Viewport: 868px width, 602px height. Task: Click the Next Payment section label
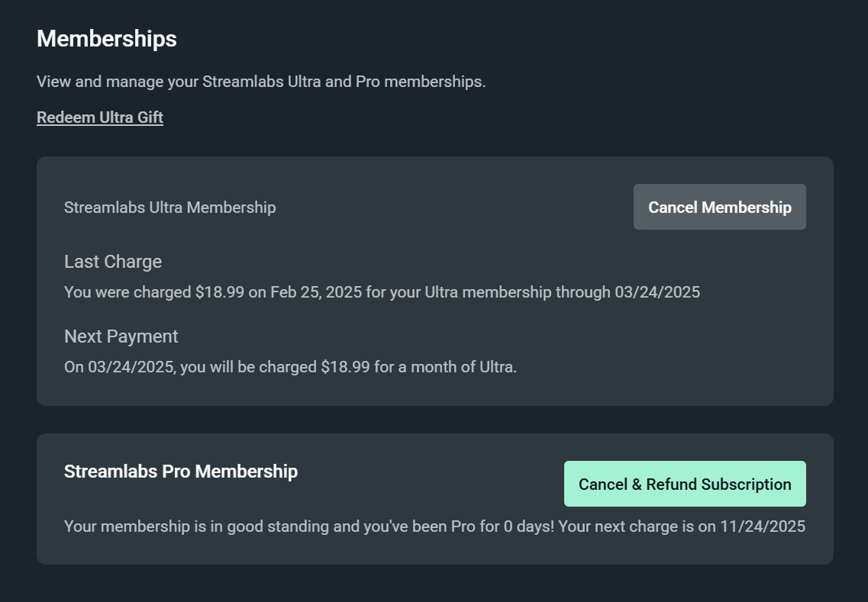pyautogui.click(x=121, y=336)
